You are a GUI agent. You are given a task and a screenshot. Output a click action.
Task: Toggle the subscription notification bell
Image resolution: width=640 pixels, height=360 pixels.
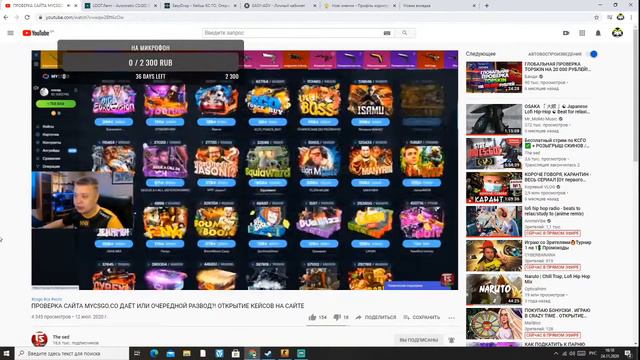[x=451, y=340]
